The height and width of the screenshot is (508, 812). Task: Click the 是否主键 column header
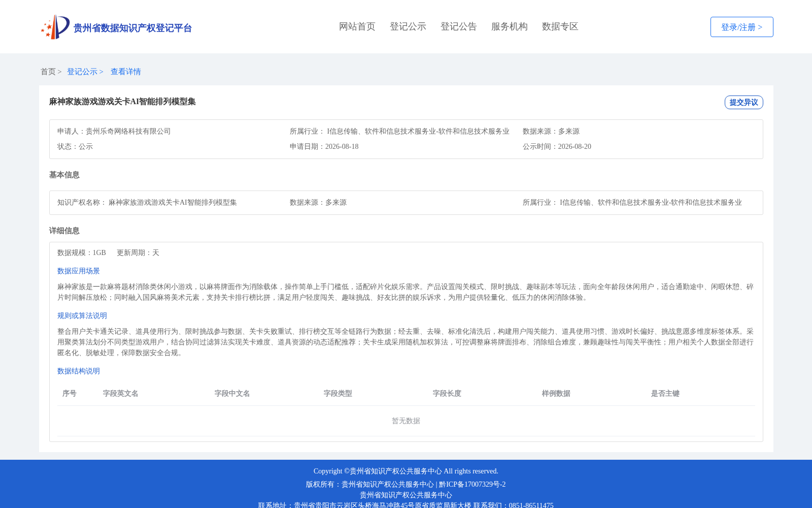point(665,393)
